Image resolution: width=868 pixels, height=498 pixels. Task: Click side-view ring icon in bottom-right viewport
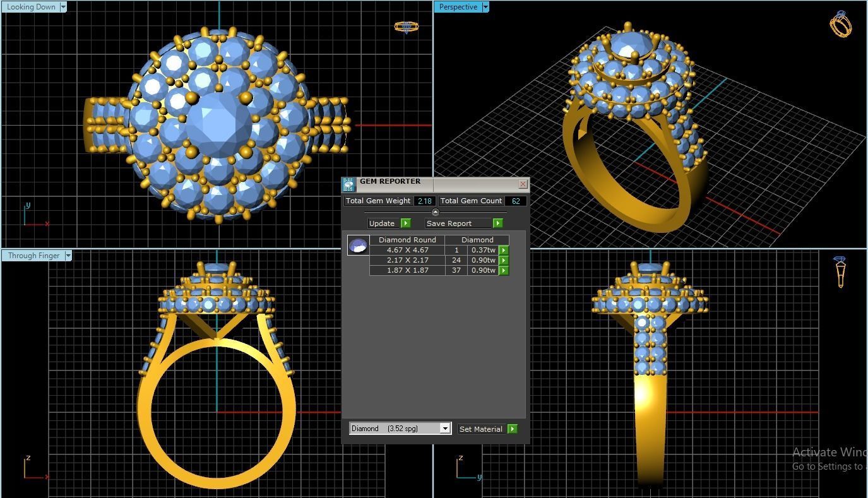coord(840,272)
